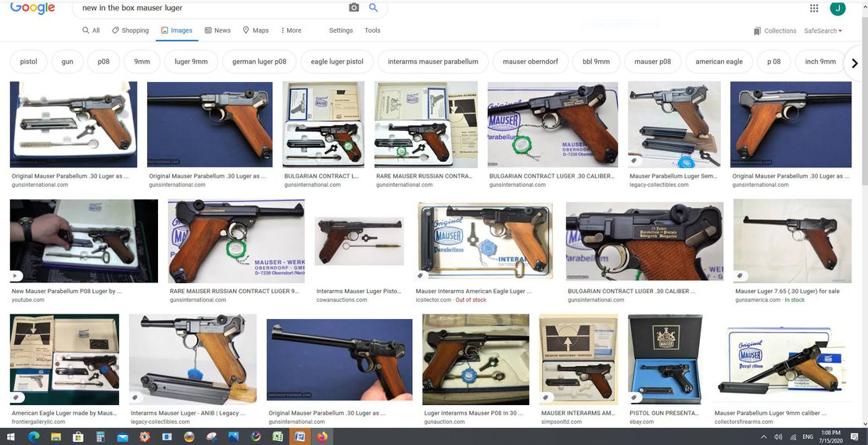Filter by the bbl 9mm chip
Image resolution: width=868 pixels, height=445 pixels.
(596, 62)
